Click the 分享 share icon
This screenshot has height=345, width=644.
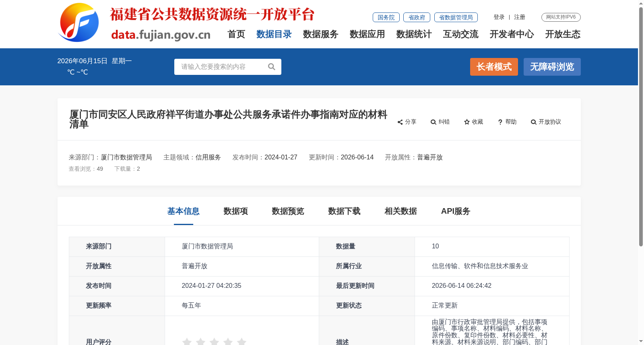pyautogui.click(x=400, y=122)
